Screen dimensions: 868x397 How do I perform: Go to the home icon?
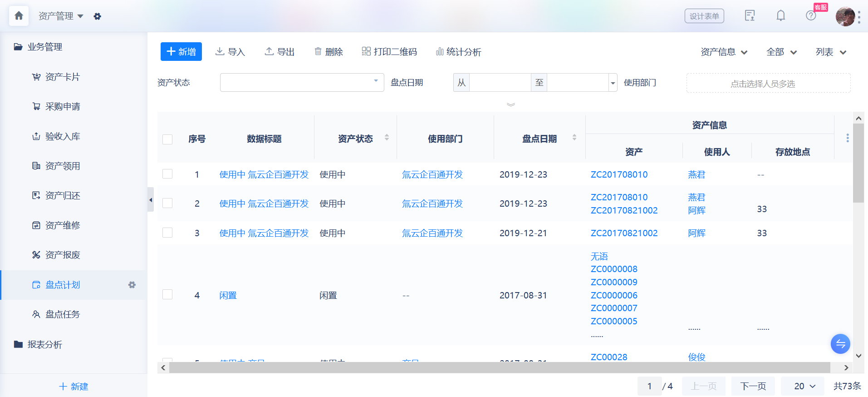click(x=19, y=16)
